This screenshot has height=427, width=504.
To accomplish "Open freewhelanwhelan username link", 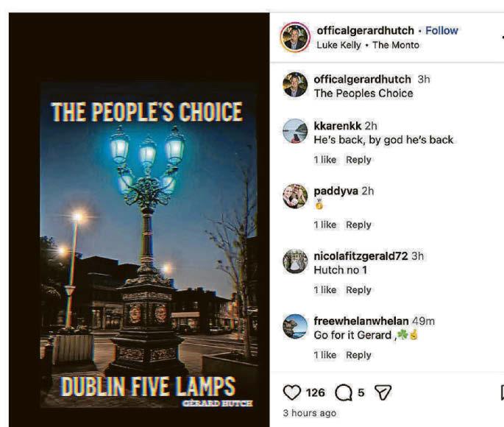I will [361, 321].
